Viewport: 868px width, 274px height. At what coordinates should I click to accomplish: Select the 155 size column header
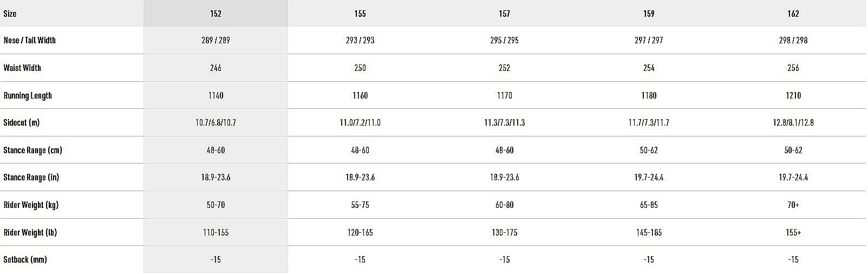[x=360, y=14]
